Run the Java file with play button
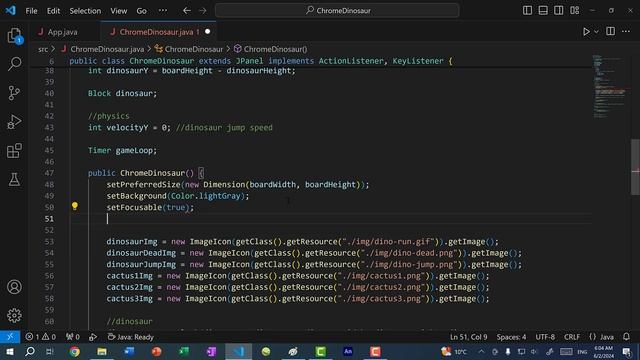 586,31
